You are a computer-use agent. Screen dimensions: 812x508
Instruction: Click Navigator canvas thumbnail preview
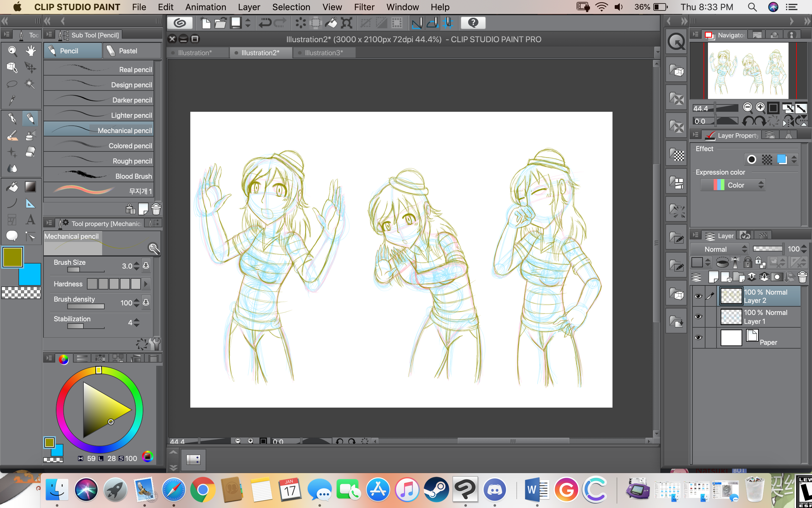748,70
